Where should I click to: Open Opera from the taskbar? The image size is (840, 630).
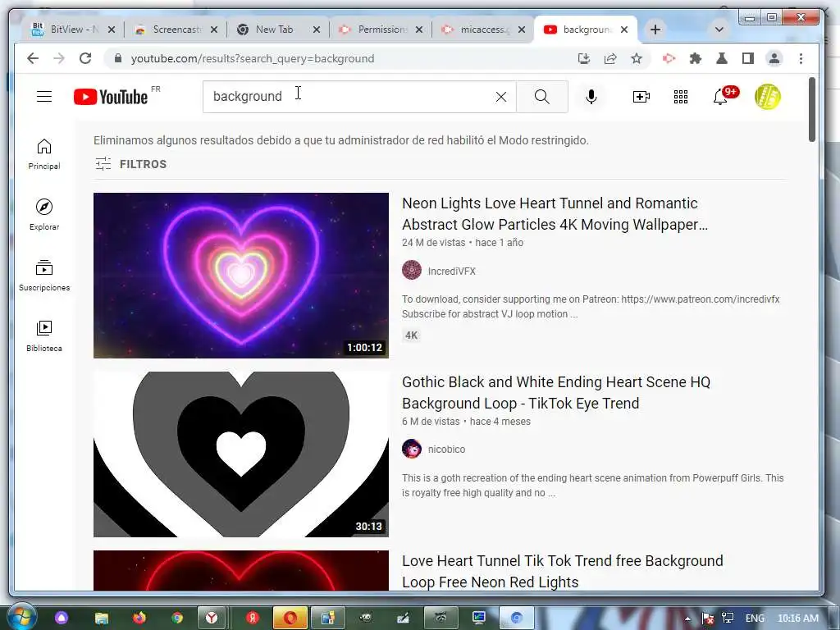click(290, 618)
